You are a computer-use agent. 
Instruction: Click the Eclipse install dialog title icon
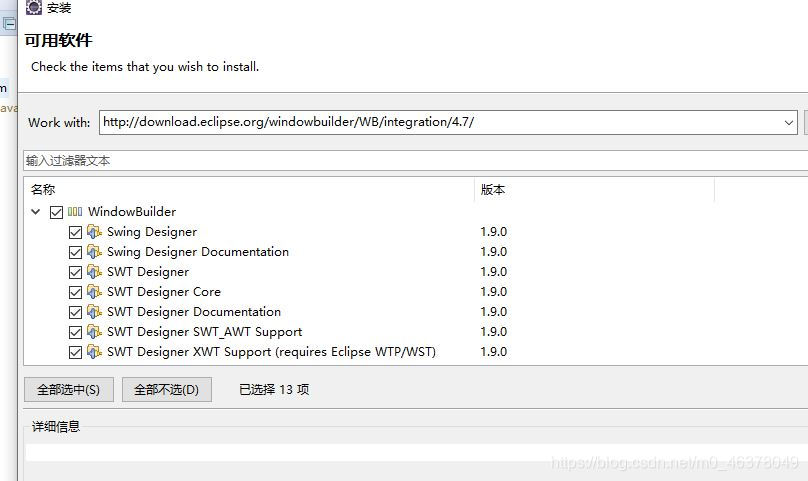(x=33, y=7)
